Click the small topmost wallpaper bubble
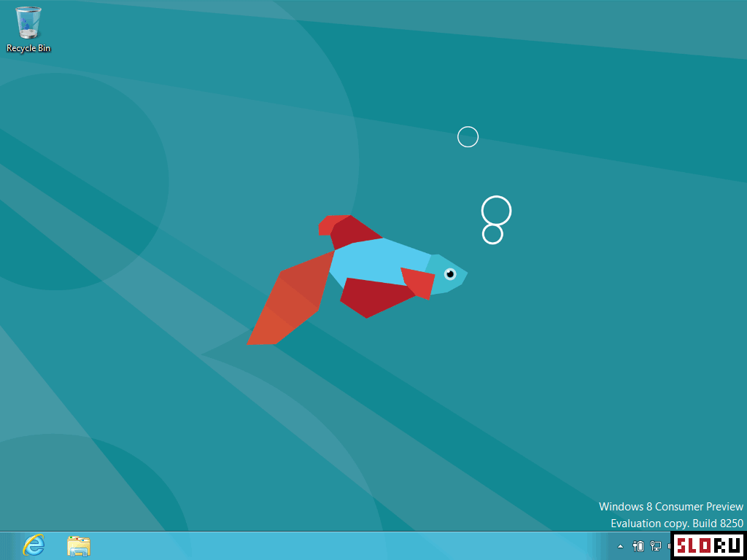The height and width of the screenshot is (560, 747). (x=468, y=136)
